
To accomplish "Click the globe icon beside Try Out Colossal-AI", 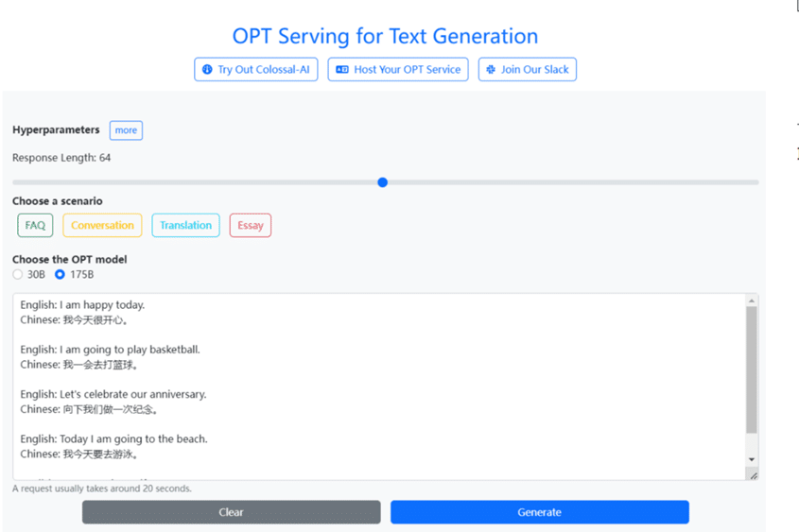I will (x=207, y=70).
